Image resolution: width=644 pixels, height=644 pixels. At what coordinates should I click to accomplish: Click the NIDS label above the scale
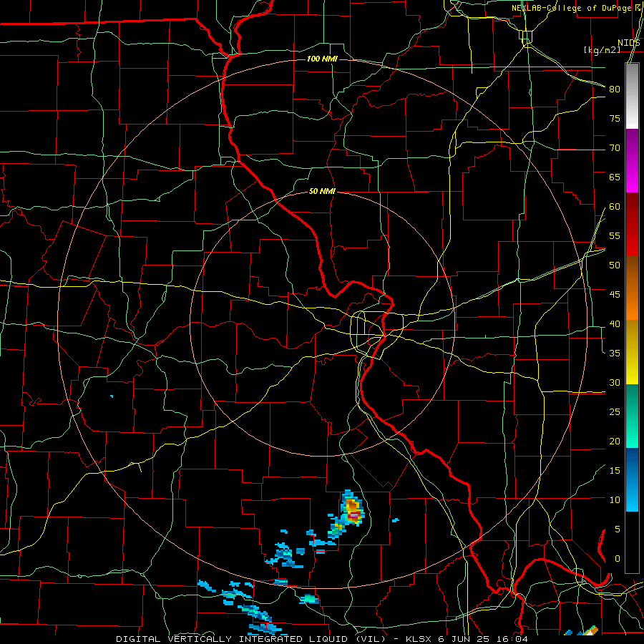pos(629,43)
